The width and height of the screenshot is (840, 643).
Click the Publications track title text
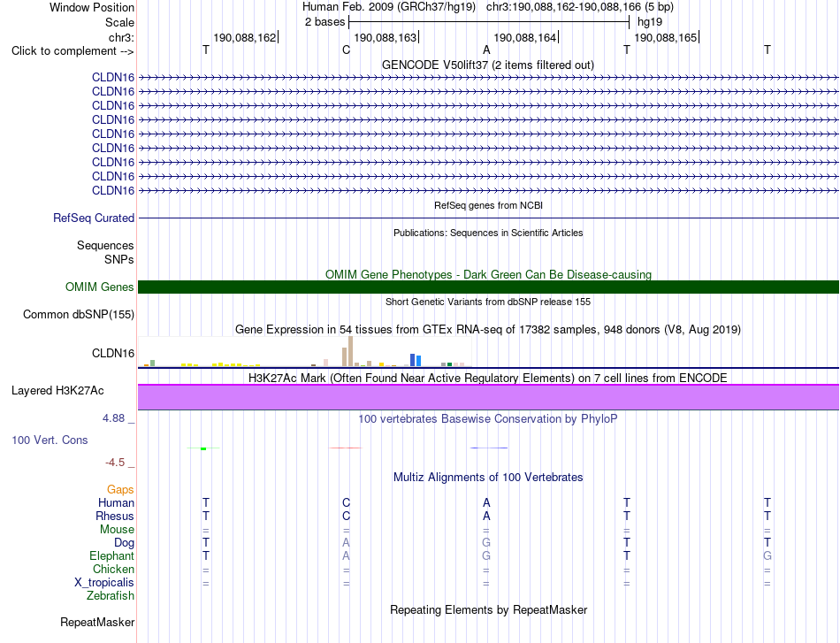coord(488,233)
